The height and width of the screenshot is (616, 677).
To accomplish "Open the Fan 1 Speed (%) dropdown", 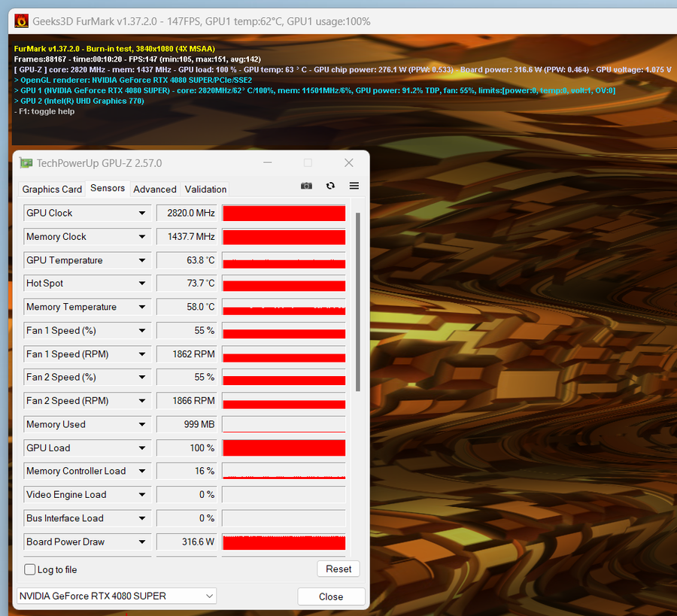I will point(141,331).
